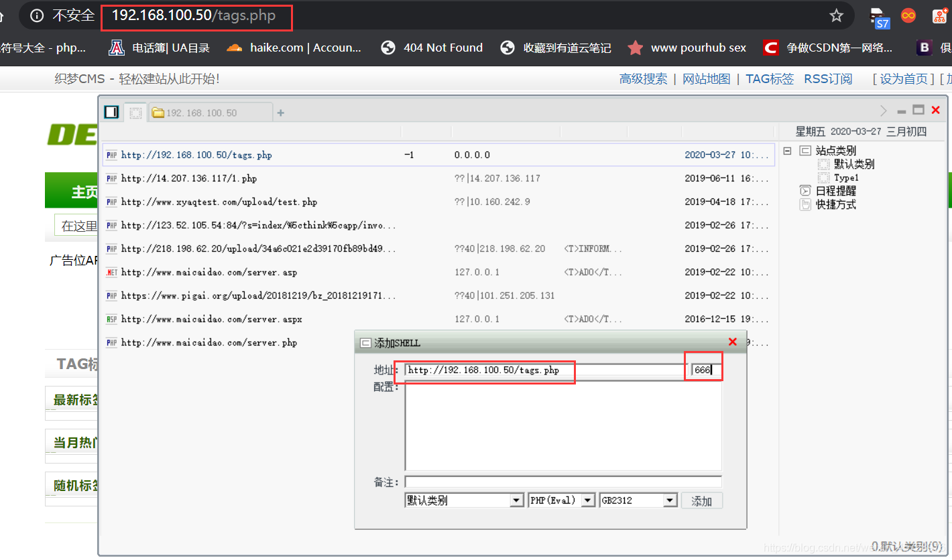Select the 123.52.105.54:84 shell row
The height and width of the screenshot is (560, 952).
[438, 225]
